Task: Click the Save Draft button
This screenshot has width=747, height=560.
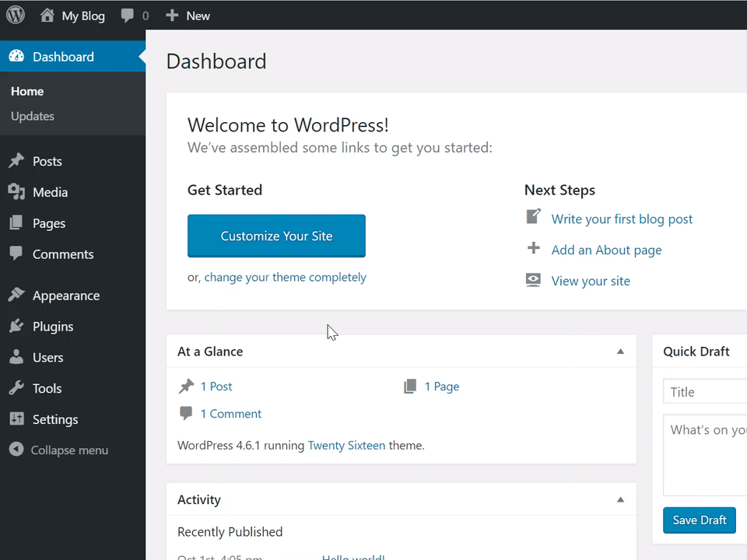Action: click(x=700, y=520)
